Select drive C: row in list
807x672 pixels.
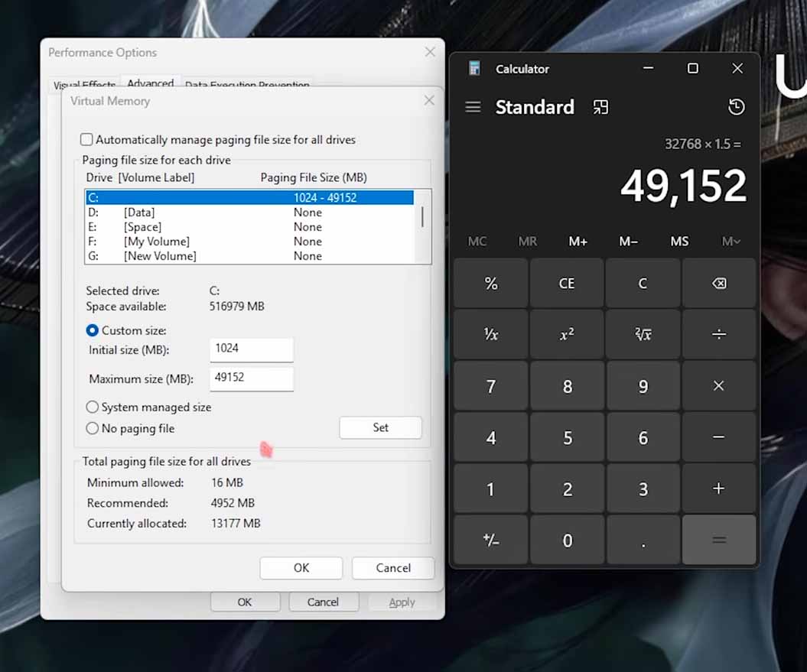coord(249,197)
